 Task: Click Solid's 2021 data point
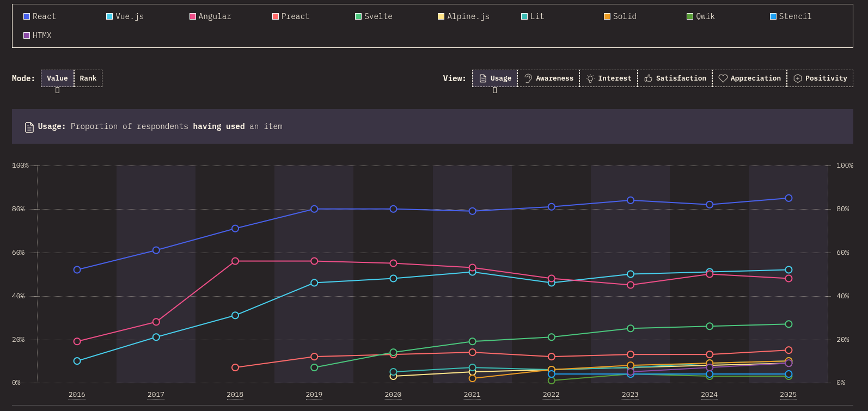472,378
